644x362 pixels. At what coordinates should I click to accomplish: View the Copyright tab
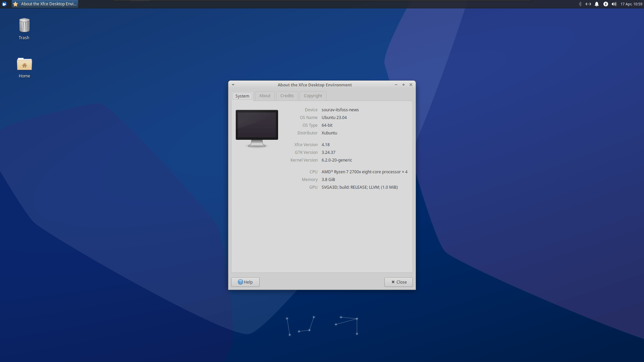coord(312,96)
